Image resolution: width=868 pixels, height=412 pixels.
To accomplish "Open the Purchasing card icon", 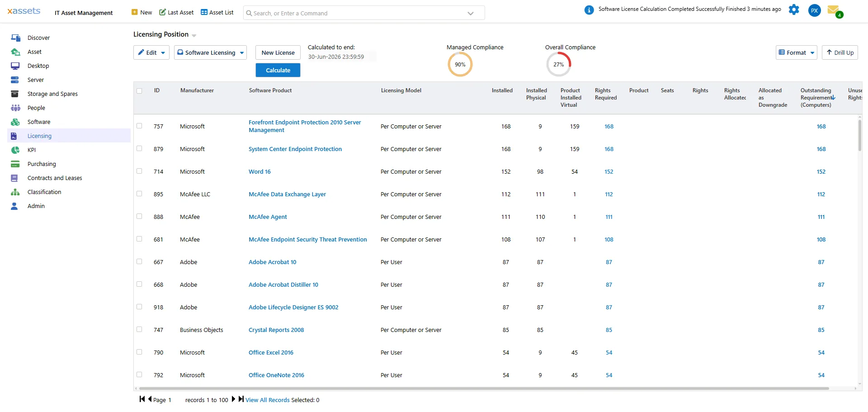I will point(15,164).
